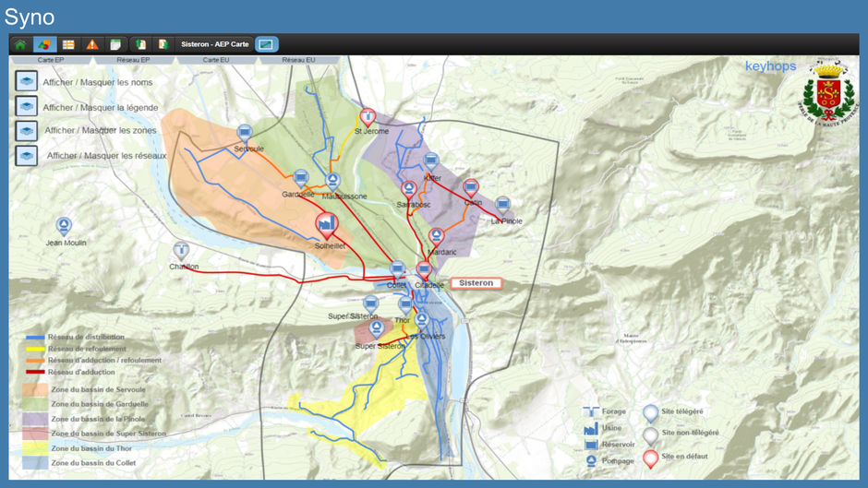Select the Jean Moulin pumping marker
This screenshot has height=488, width=868.
click(65, 226)
